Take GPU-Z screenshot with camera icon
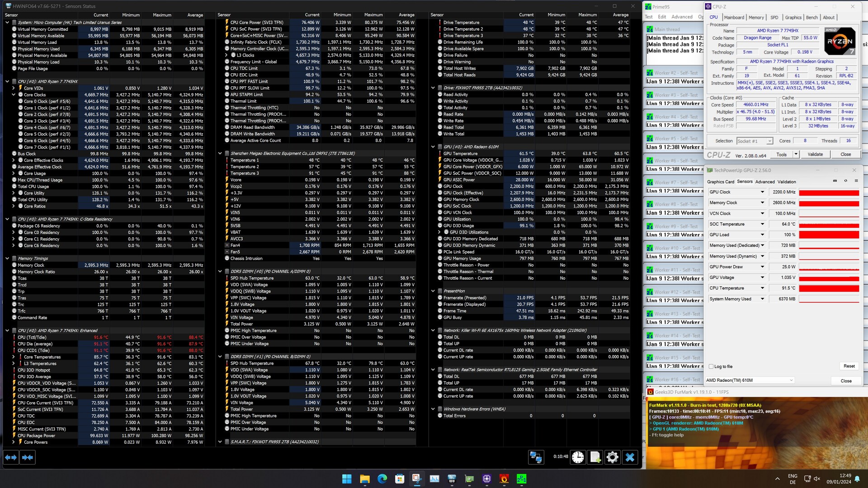Screen dimensions: 868x488 (835, 181)
